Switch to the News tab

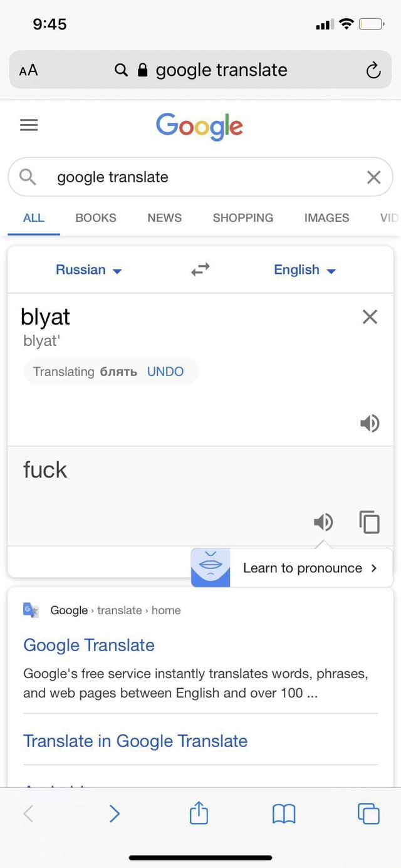164,218
